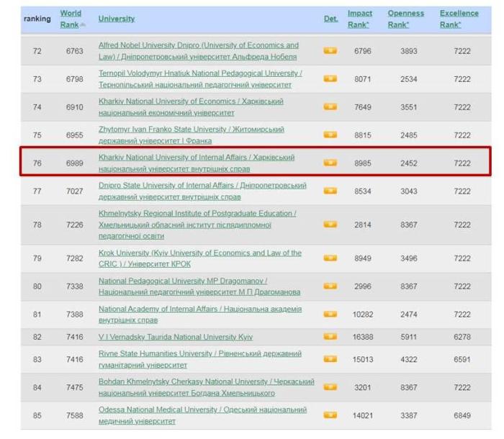Click details icon in Kharkiv Internal Affairs row
504x439 pixels.
(x=330, y=163)
